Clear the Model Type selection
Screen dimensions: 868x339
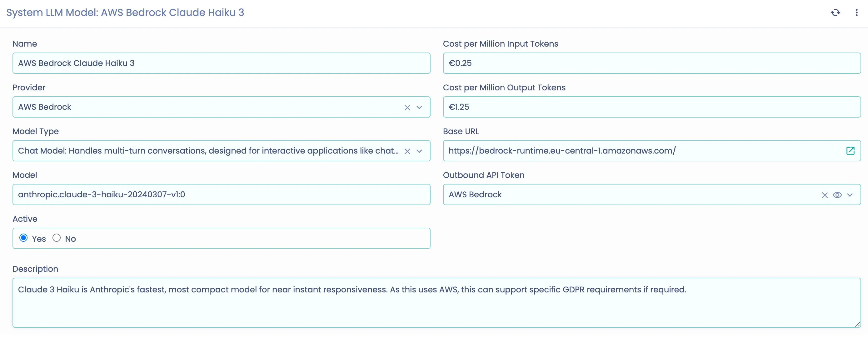[407, 151]
